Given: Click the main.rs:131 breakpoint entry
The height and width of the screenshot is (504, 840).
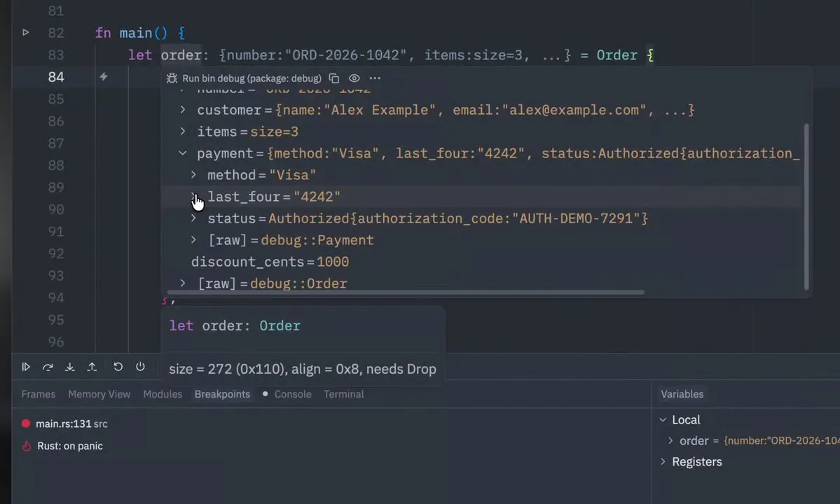Looking at the screenshot, I should (x=71, y=423).
